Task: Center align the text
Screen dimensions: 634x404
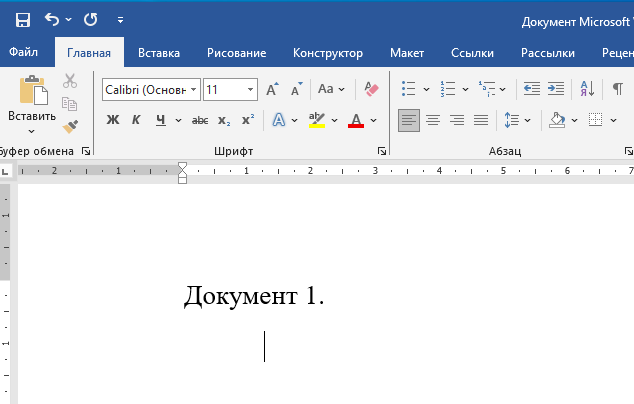Action: coord(433,120)
